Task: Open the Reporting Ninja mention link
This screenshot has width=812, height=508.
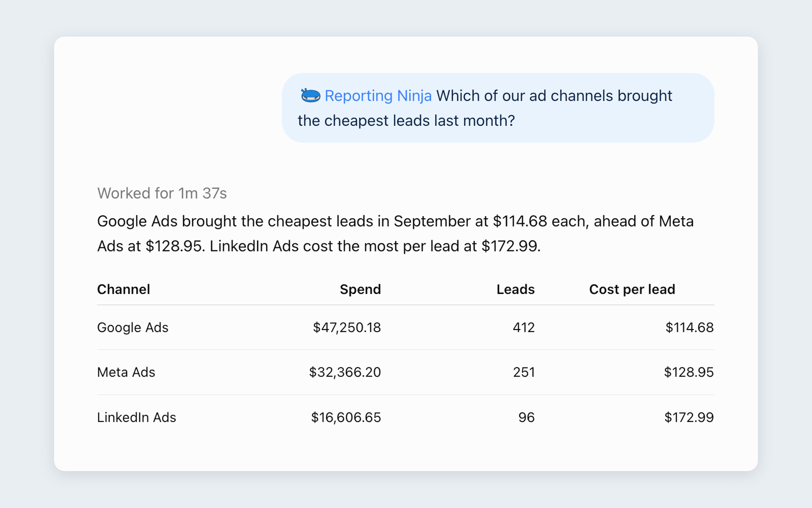Action: point(378,96)
